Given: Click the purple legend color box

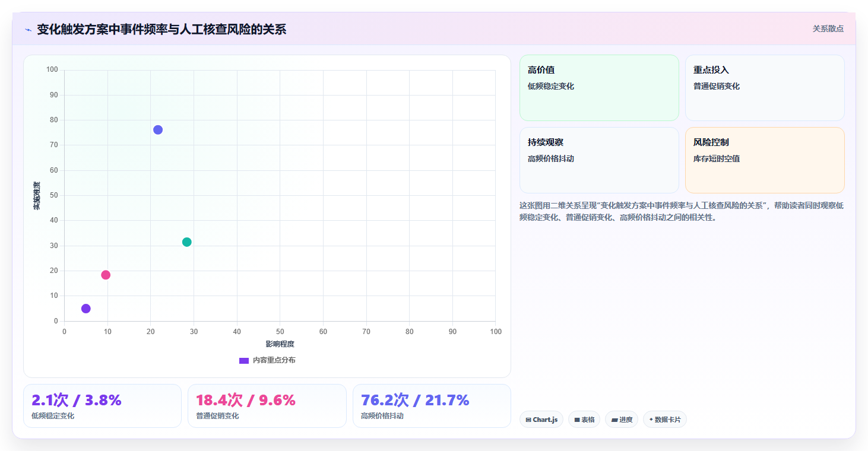Looking at the screenshot, I should click(244, 361).
